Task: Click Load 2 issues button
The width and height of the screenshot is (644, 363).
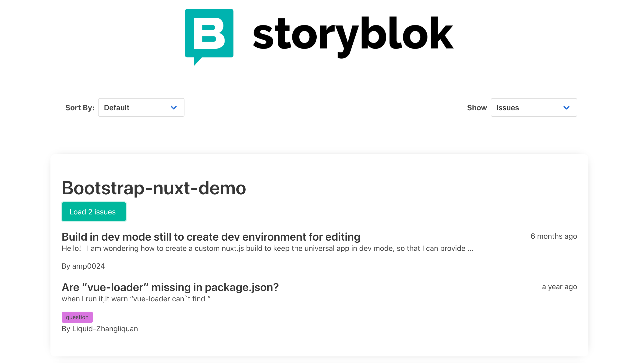Action: pos(93,212)
